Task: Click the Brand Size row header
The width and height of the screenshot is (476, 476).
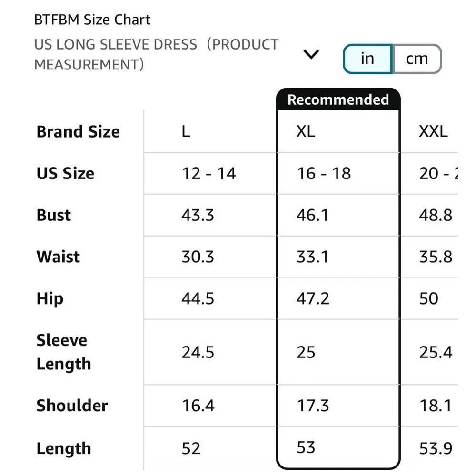Action: point(78,131)
